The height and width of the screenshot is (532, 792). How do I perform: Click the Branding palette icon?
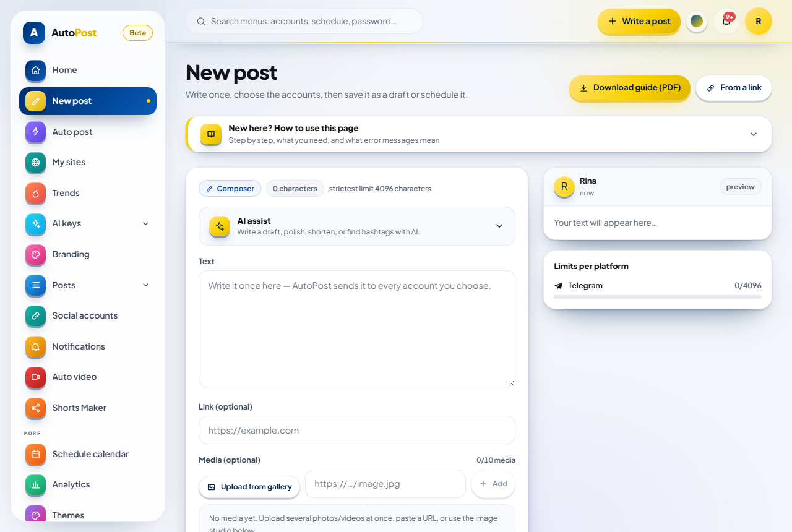pos(35,254)
